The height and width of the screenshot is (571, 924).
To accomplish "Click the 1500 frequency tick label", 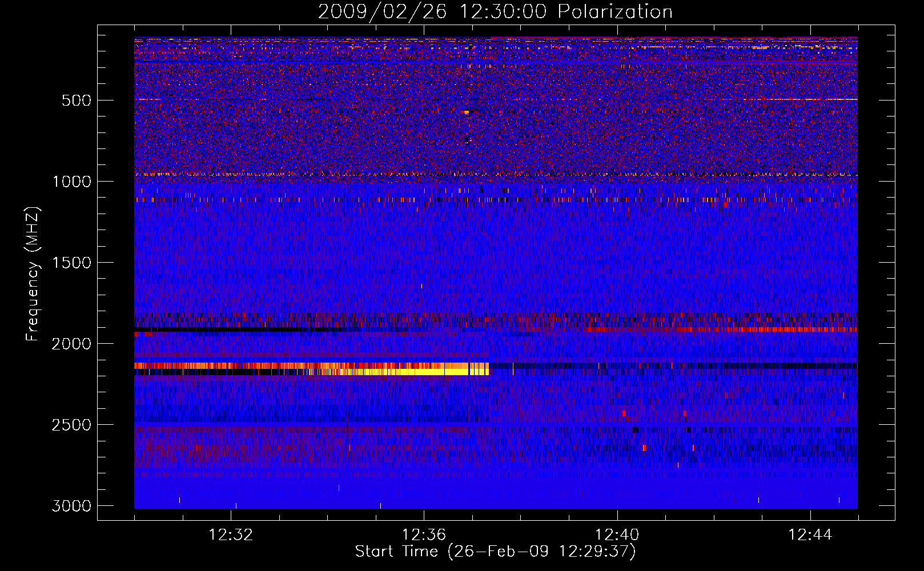I will (x=71, y=263).
